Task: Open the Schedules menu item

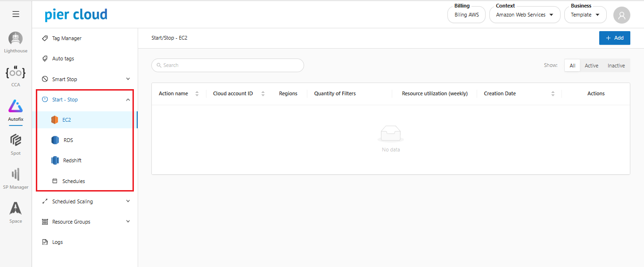Action: tap(73, 181)
